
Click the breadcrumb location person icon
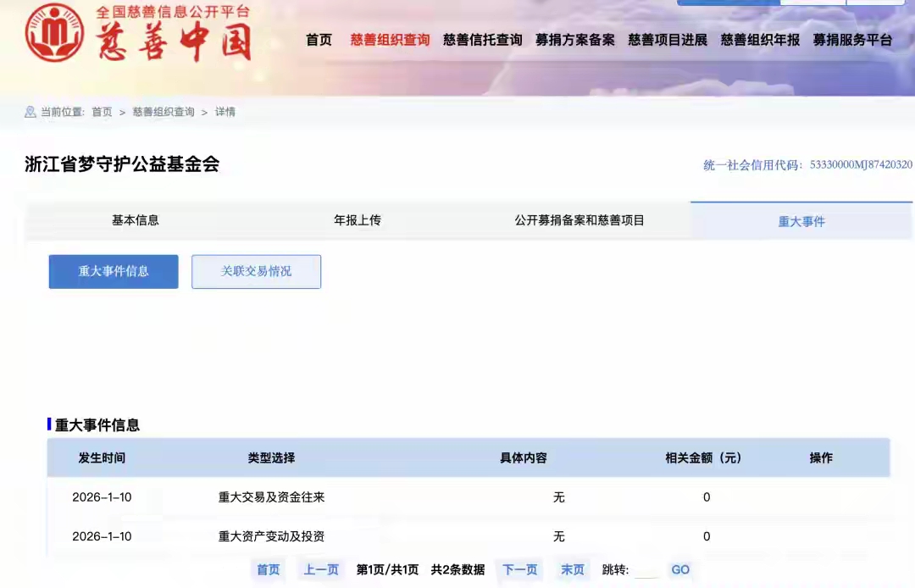tap(28, 110)
